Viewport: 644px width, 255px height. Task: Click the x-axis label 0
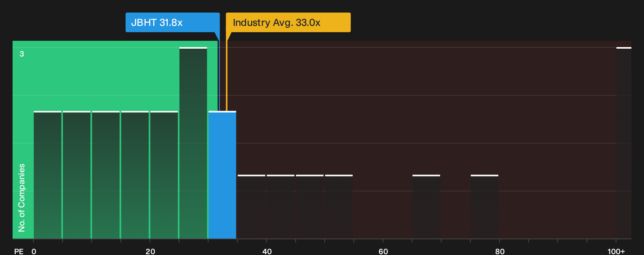click(x=34, y=251)
